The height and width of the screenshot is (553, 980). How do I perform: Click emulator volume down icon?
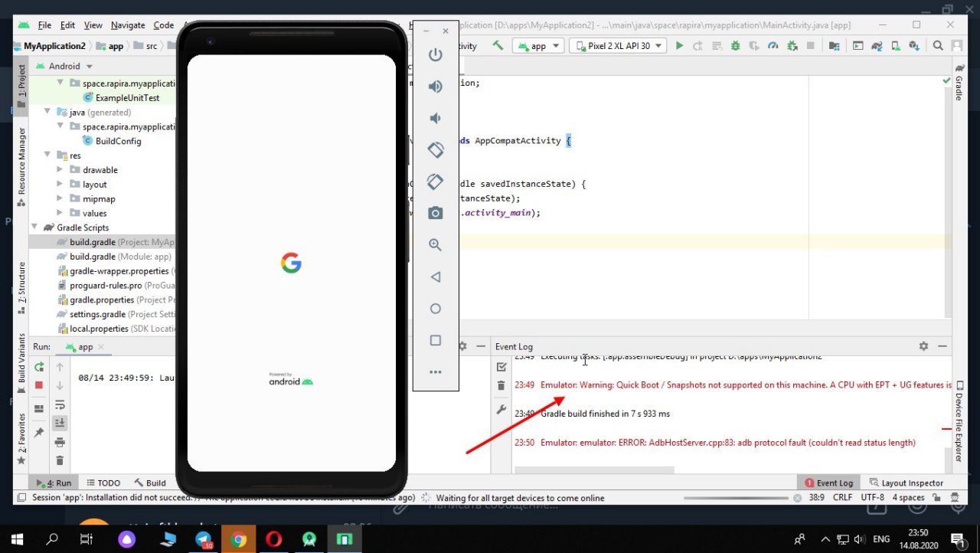pyautogui.click(x=436, y=118)
